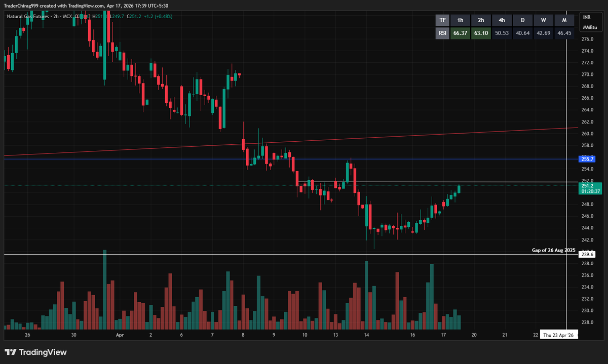Click the green 251.2 current price label
Viewport: 608px width, 364px height.
pyautogui.click(x=588, y=186)
